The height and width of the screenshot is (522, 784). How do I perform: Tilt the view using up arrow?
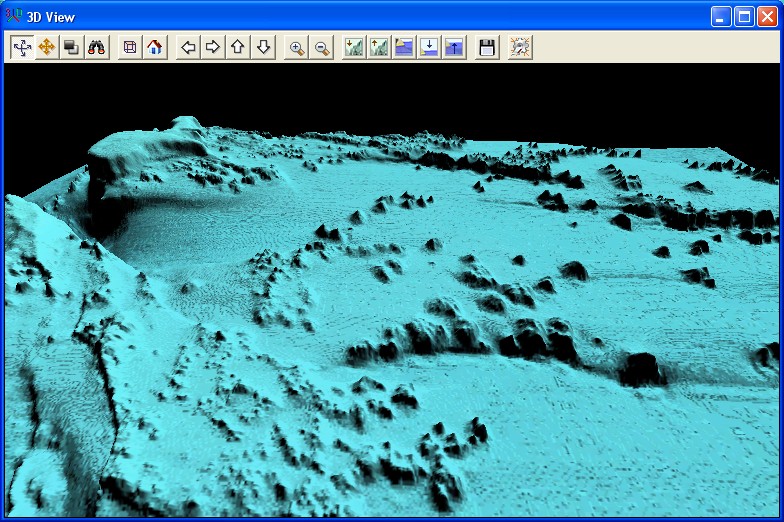[238, 48]
